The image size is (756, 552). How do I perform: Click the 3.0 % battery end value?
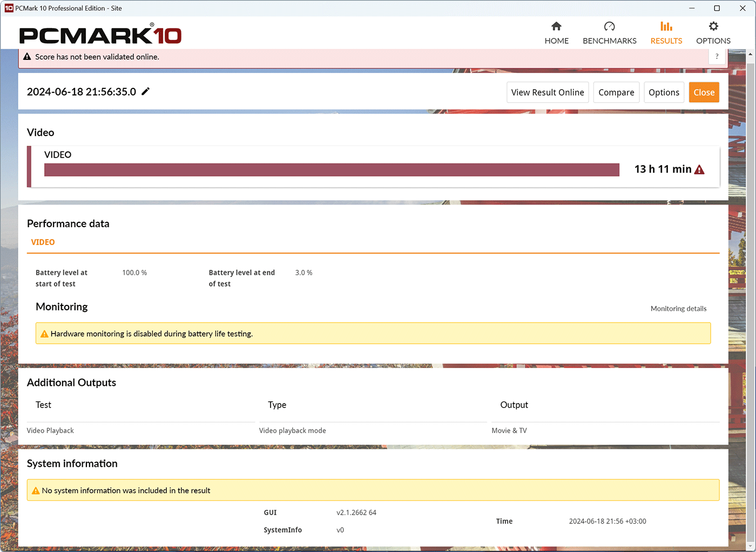303,273
